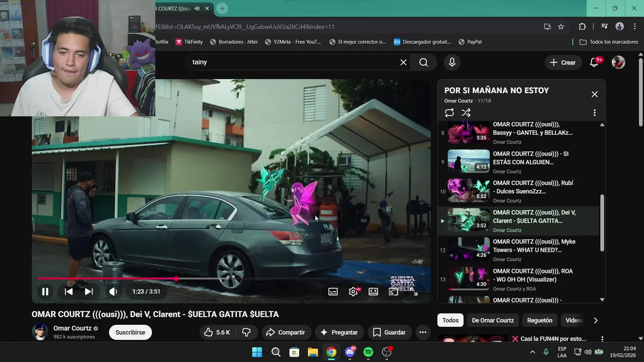Bookmark this page with star icon
The height and width of the screenshot is (362, 644).
click(x=561, y=27)
